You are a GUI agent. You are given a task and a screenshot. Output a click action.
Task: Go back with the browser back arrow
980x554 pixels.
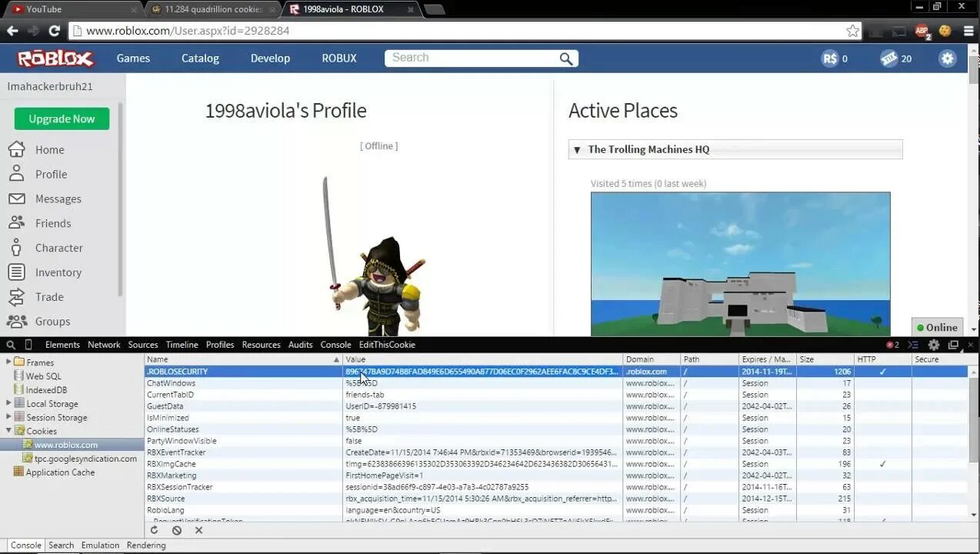click(12, 31)
